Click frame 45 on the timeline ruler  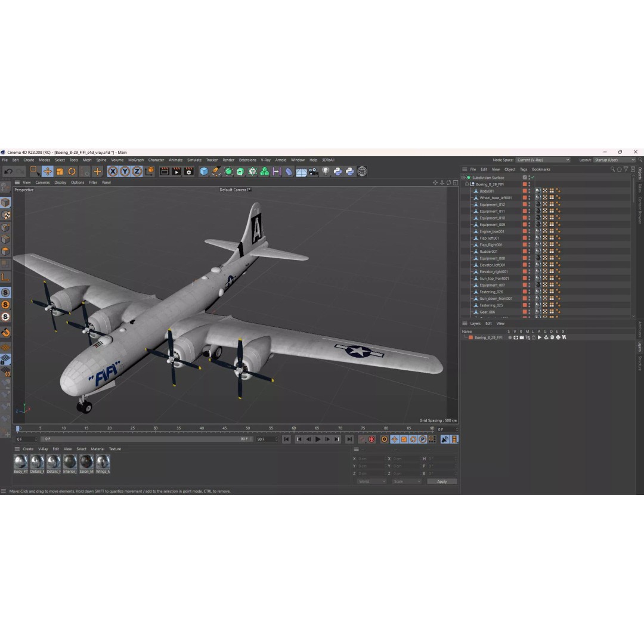pyautogui.click(x=225, y=428)
